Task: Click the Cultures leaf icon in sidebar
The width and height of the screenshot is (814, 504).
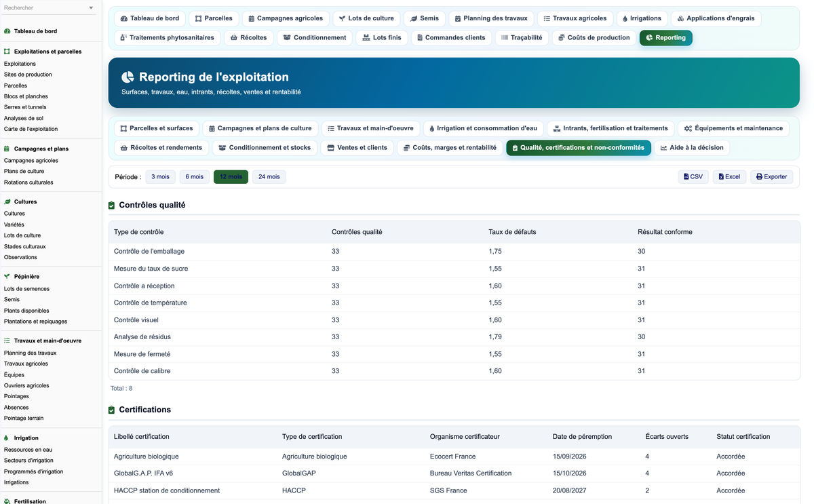Action: (7, 201)
